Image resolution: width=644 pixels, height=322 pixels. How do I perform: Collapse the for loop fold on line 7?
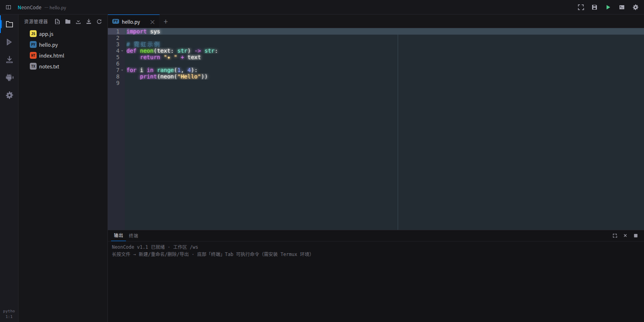(122, 70)
